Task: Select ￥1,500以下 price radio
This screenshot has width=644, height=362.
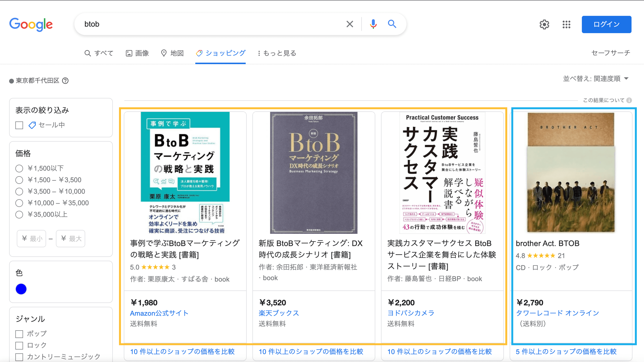Action: (19, 168)
